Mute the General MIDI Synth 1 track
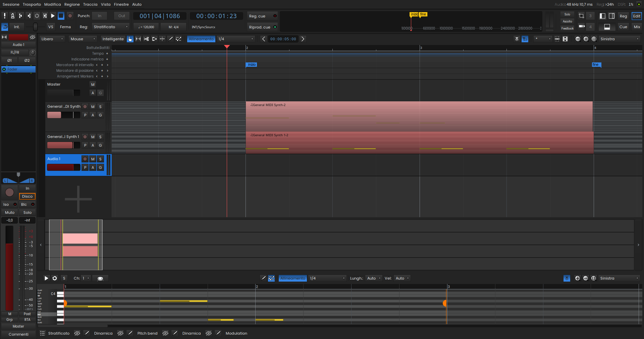This screenshot has height=339, width=644. point(93,137)
